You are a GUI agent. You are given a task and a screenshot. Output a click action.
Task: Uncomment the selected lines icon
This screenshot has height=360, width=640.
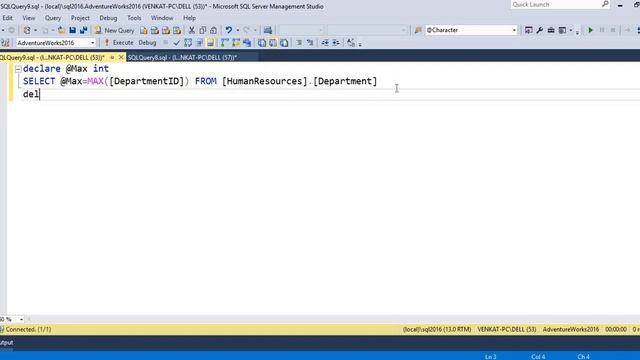point(310,43)
